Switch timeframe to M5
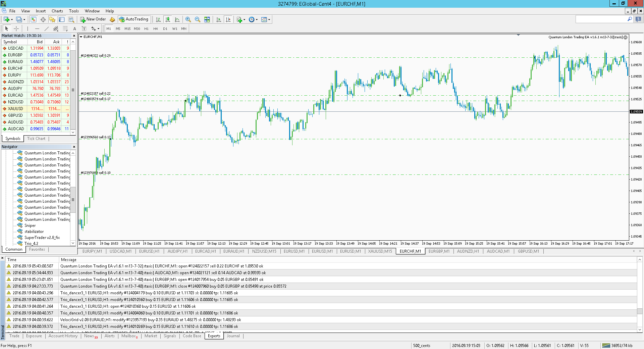Image resolution: width=644 pixels, height=349 pixels. (118, 29)
